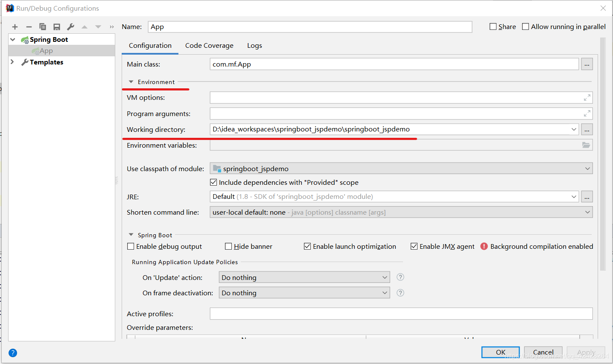Select the App configuration in tree
The height and width of the screenshot is (364, 613).
pos(62,51)
